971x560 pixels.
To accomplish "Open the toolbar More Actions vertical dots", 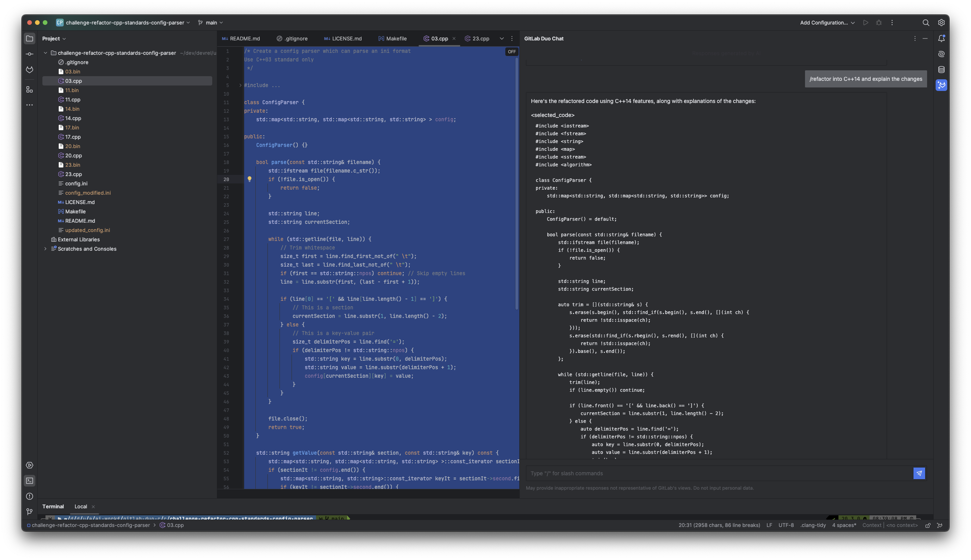I will (x=892, y=23).
